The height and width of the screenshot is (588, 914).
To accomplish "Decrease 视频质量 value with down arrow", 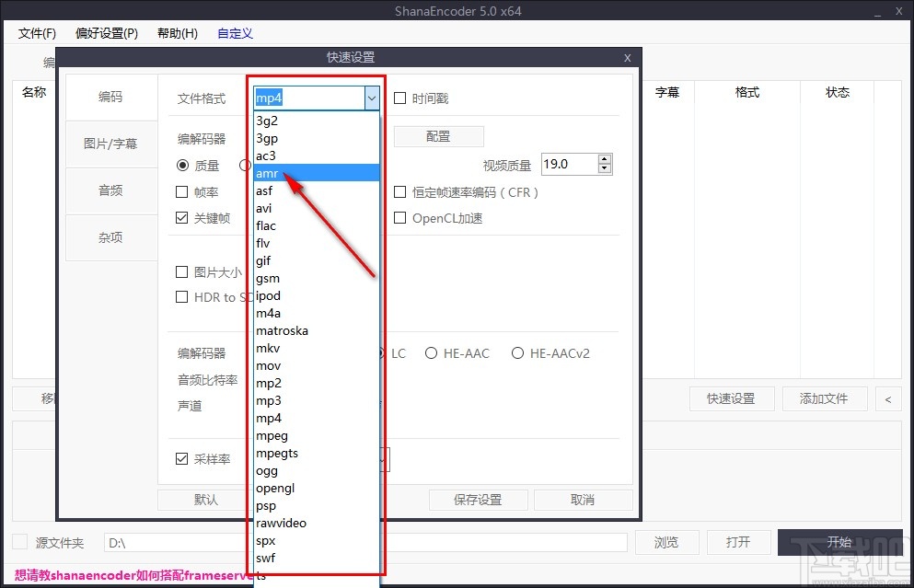I will [605, 169].
